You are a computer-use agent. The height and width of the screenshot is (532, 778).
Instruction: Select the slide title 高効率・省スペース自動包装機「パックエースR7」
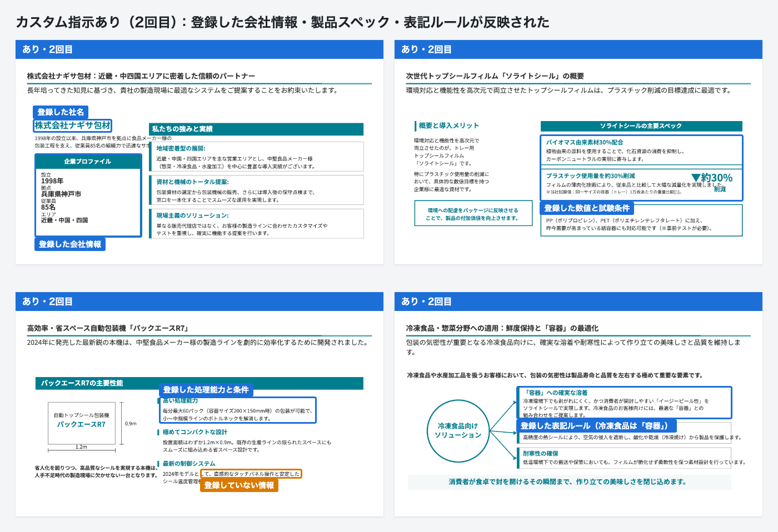(x=108, y=328)
